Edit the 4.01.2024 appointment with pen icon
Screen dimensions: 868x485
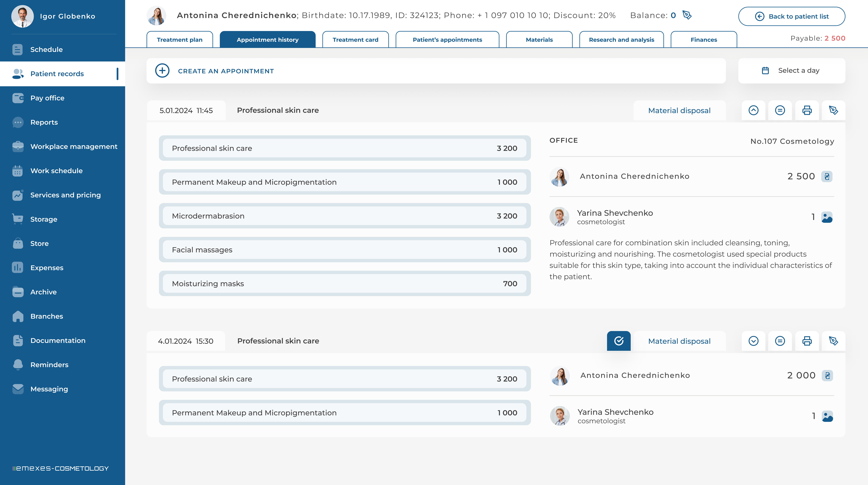click(x=833, y=341)
